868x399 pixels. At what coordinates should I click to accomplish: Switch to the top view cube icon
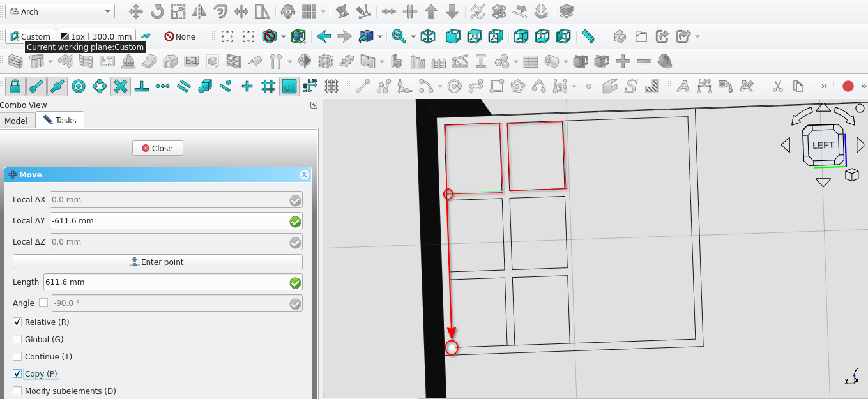(x=474, y=37)
